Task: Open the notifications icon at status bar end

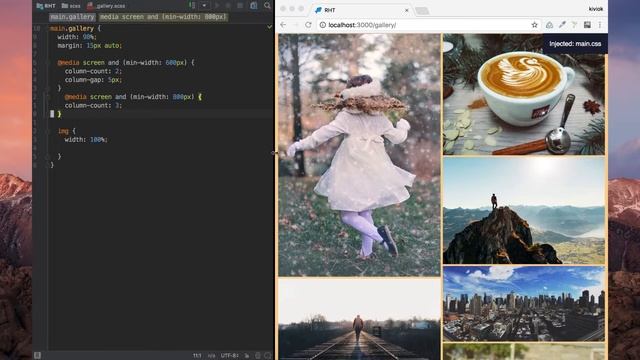Action: 268,356
